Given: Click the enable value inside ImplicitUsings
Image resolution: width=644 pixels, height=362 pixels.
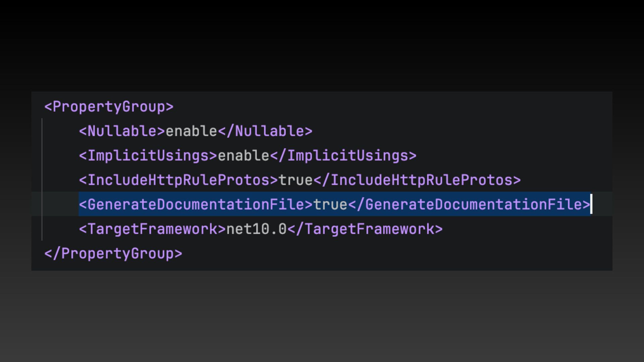Looking at the screenshot, I should (244, 156).
